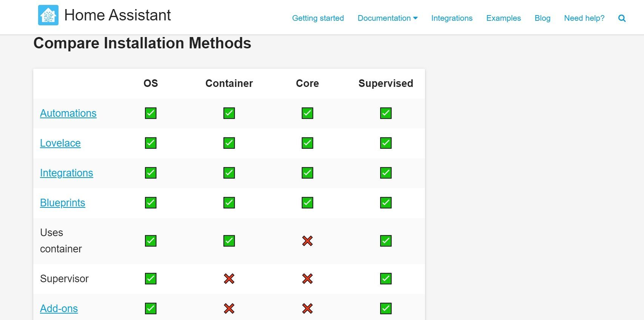This screenshot has height=320, width=644.
Task: Click the Home Assistant title text
Action: [117, 15]
